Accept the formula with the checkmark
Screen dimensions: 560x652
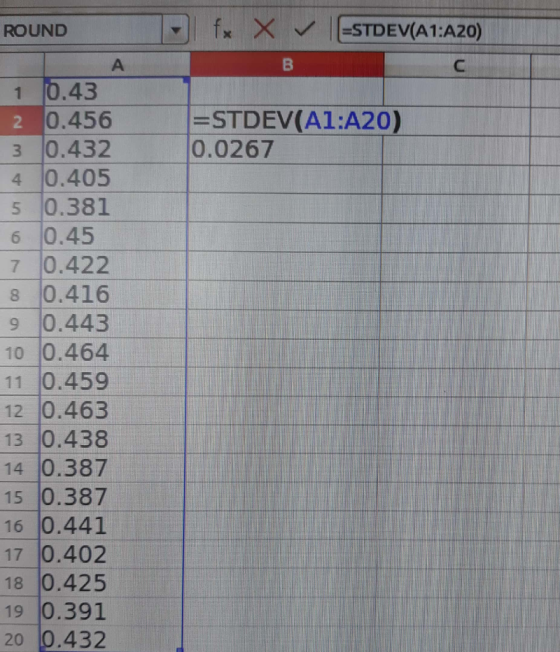304,30
